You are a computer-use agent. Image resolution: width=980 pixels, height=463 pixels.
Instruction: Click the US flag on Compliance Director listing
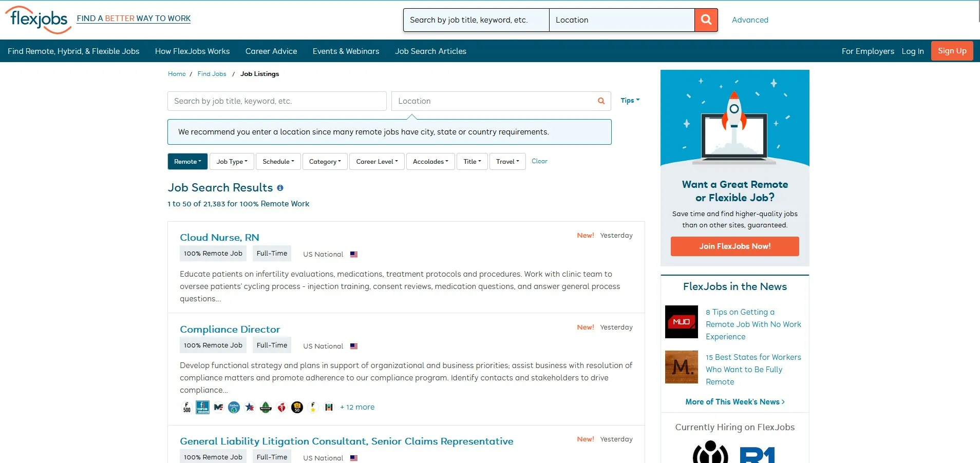pos(354,346)
